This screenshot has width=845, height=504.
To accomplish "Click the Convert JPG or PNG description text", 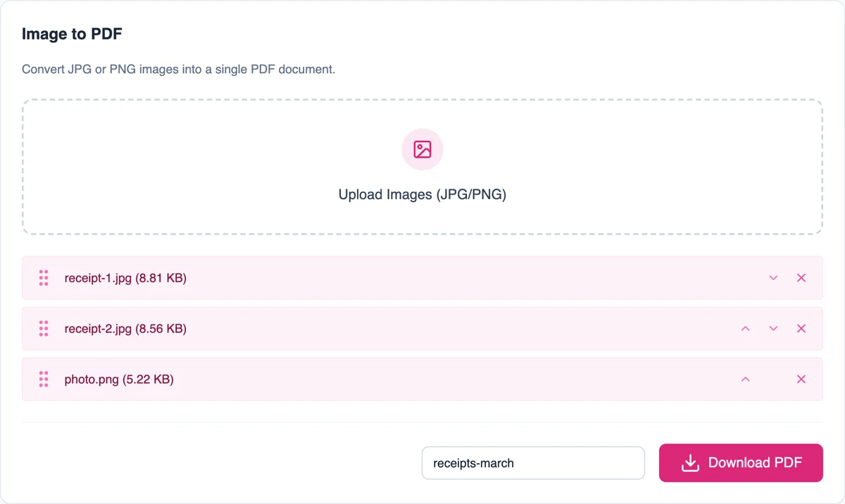I will click(x=179, y=70).
